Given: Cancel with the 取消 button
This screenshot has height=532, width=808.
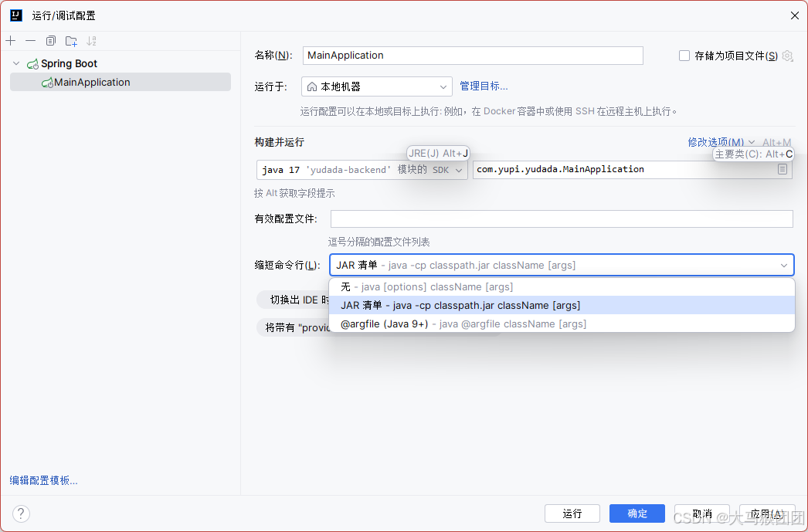Looking at the screenshot, I should click(x=702, y=513).
